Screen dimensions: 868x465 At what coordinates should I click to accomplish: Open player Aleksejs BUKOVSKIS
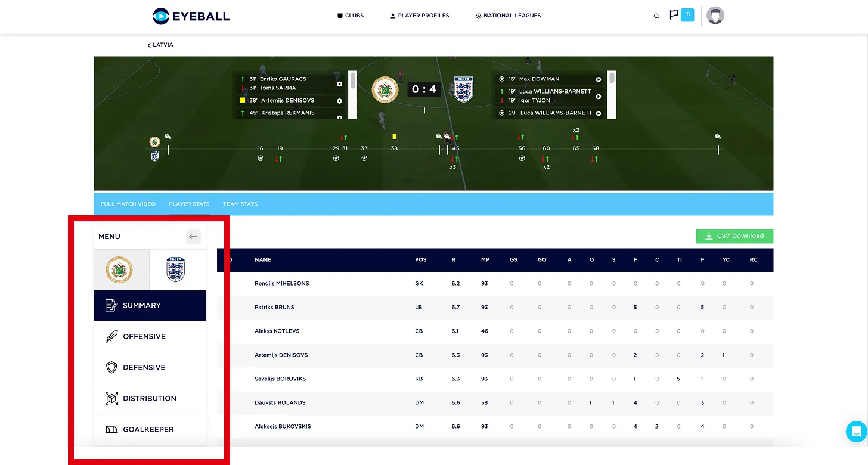click(283, 427)
